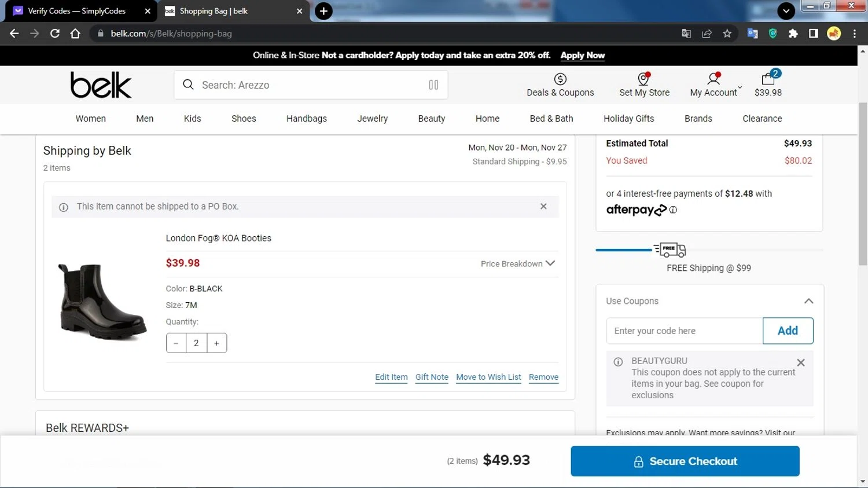Click the info icon in PO Box notice
Viewport: 868px width, 488px height.
point(64,207)
